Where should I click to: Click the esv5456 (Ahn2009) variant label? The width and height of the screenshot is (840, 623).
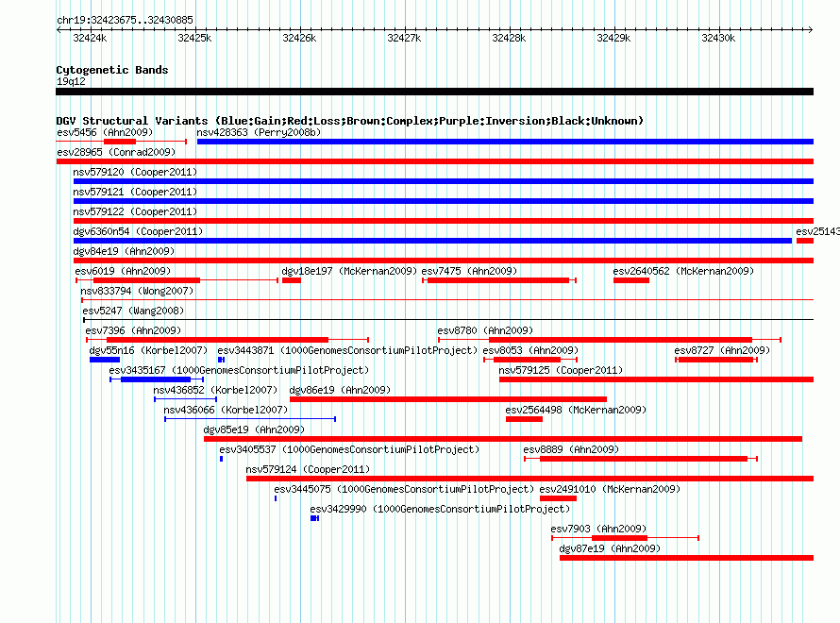click(105, 132)
